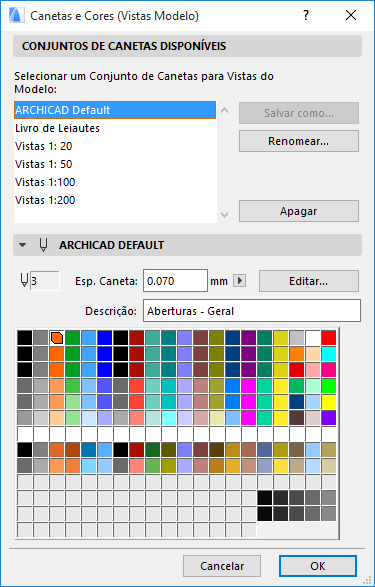Collapse the ARCHICAD DEFAULT panel triangle
The height and width of the screenshot is (587, 375).
coord(23,245)
